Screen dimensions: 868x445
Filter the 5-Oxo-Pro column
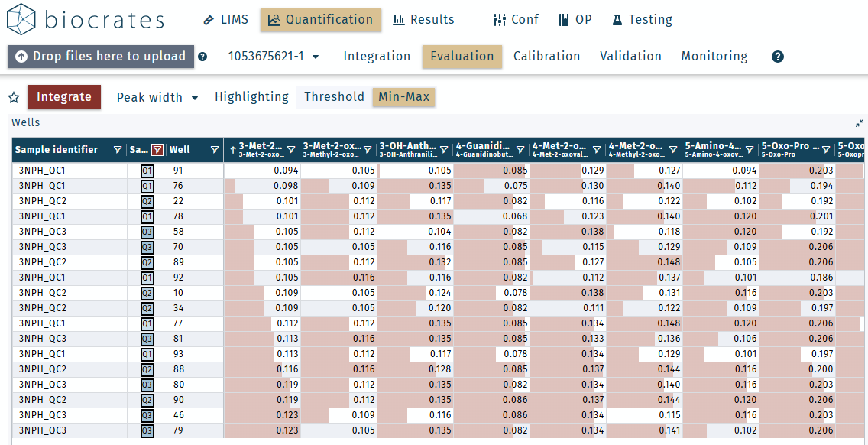(825, 150)
